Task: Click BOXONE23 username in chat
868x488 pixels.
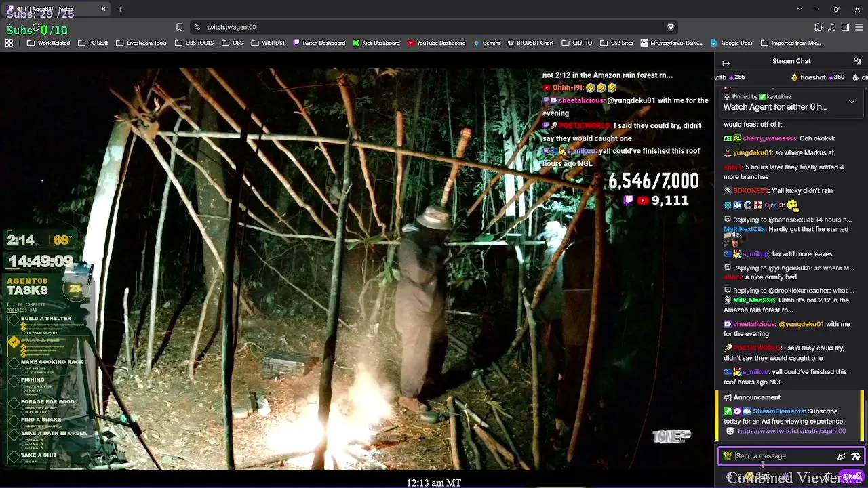Action: pos(750,191)
